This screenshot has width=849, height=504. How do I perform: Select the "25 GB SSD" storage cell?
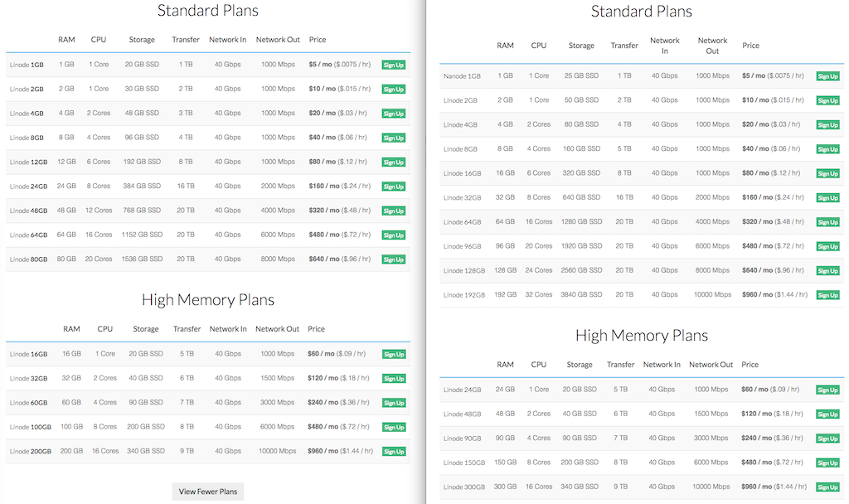coord(581,76)
